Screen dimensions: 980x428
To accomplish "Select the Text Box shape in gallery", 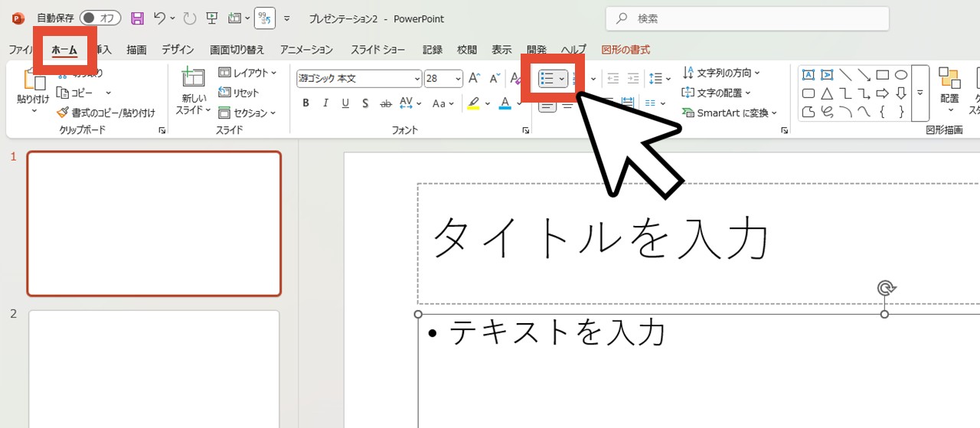I will pos(808,75).
